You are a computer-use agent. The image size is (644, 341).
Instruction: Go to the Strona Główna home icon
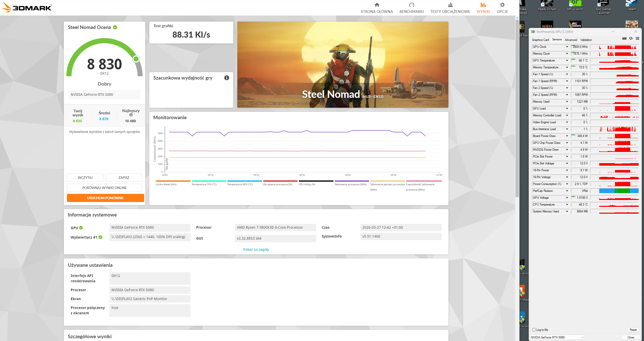pyautogui.click(x=377, y=5)
